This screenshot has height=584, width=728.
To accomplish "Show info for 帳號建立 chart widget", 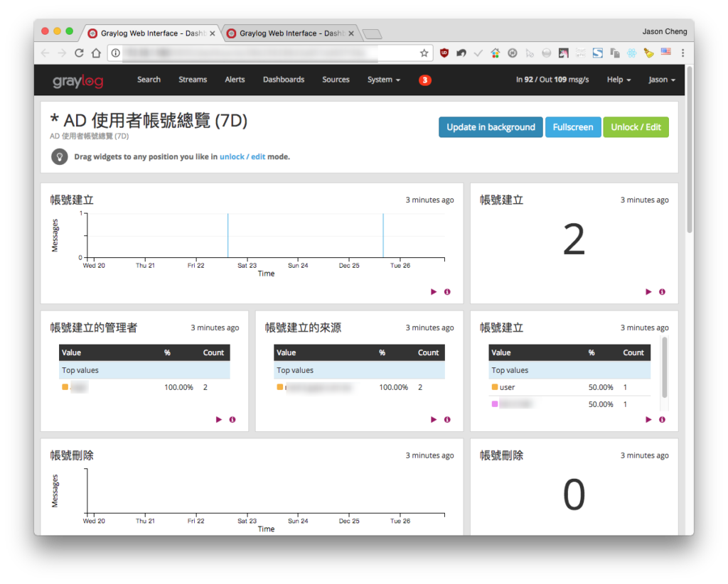I will 447,292.
